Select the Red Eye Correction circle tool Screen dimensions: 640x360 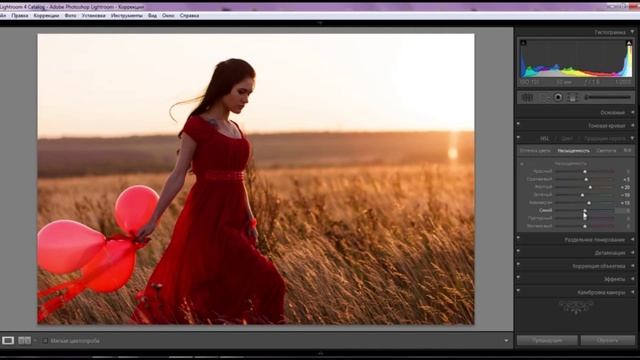pyautogui.click(x=558, y=98)
